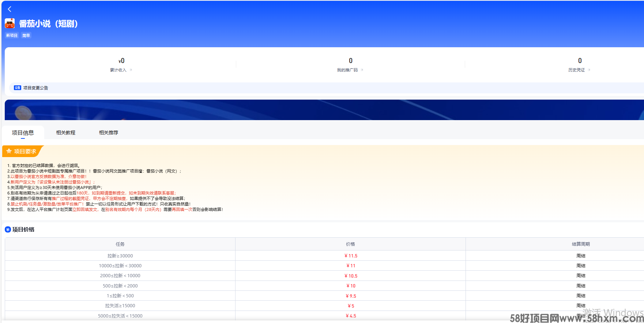644x323 pixels.
Task: Click the ¥11.5 price value
Action: pyautogui.click(x=351, y=256)
